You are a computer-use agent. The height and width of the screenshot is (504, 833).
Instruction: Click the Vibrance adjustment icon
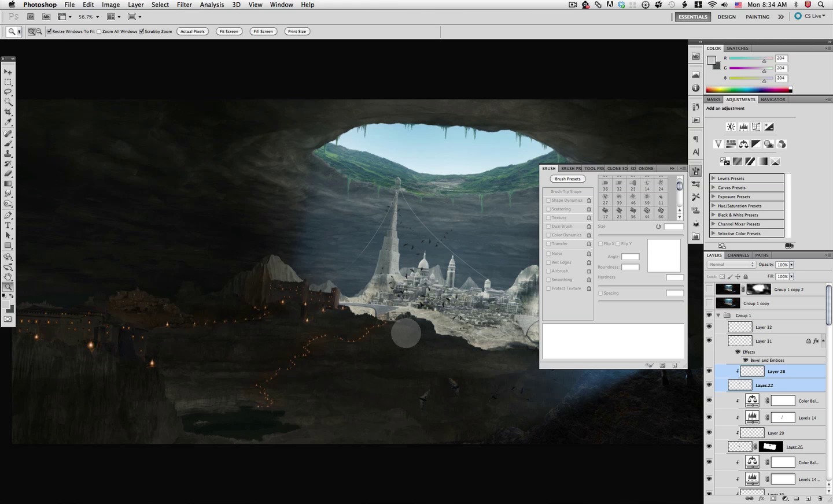coord(718,144)
